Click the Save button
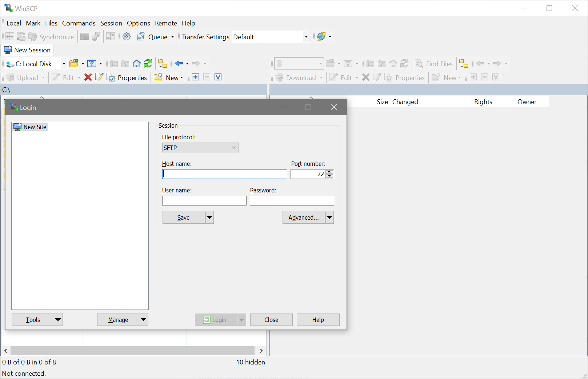Screen dimensions: 588x379 [x=183, y=218]
